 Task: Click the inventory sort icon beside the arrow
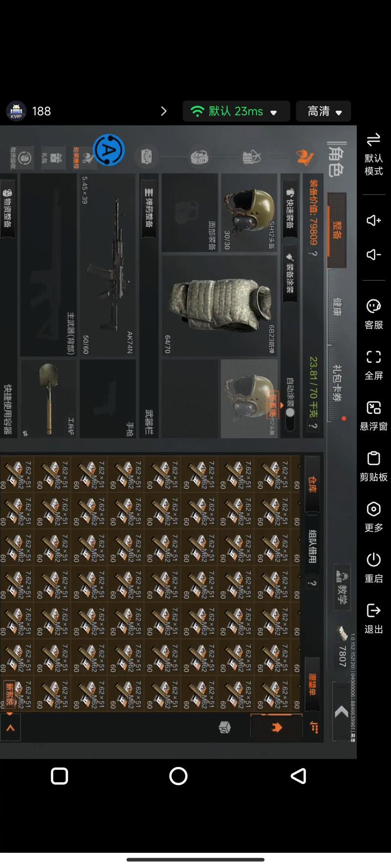[x=314, y=727]
